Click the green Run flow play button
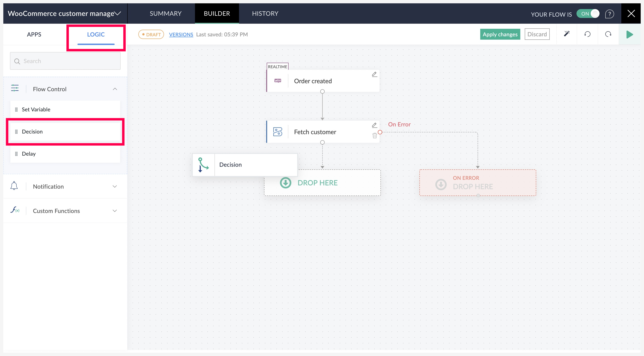644x356 pixels. 630,34
